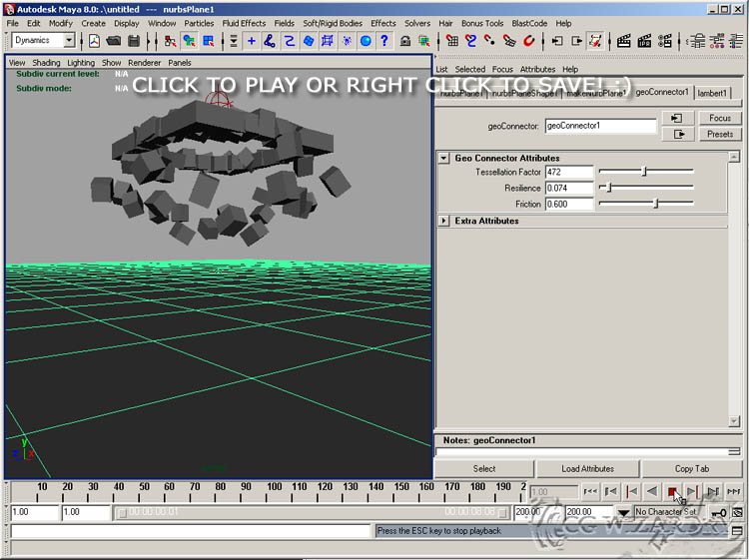Switch to the lambert1 tab

point(713,93)
